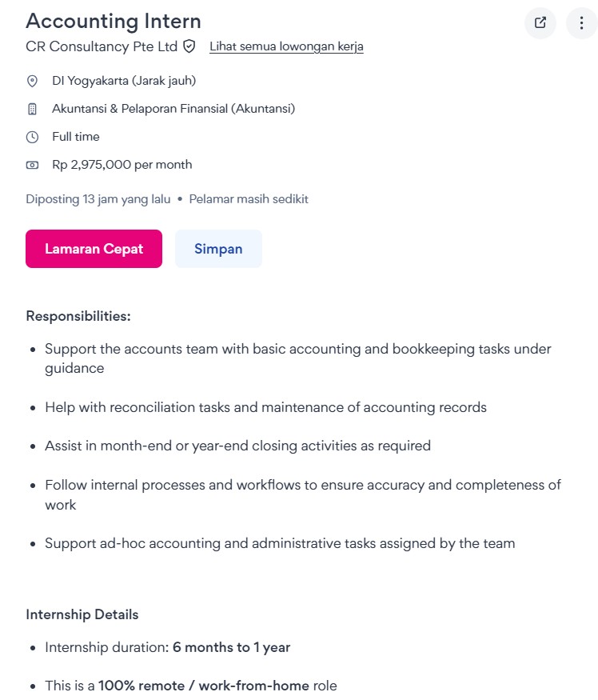Click the Diposting 13 jam yang lalu text

tap(98, 199)
